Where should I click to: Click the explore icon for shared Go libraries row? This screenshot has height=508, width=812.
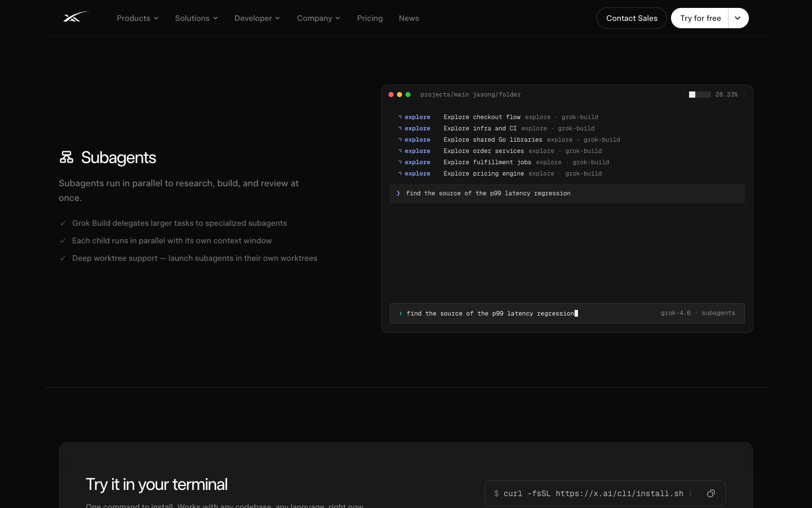(x=400, y=140)
